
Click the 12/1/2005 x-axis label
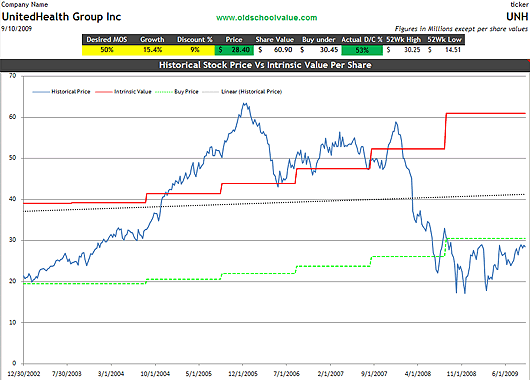(x=243, y=374)
